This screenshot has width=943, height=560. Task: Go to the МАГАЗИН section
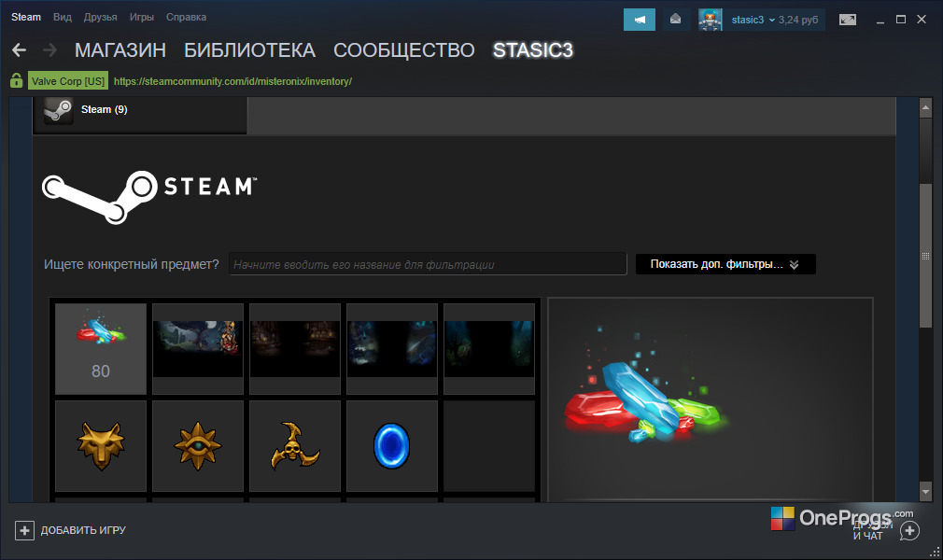click(x=120, y=49)
